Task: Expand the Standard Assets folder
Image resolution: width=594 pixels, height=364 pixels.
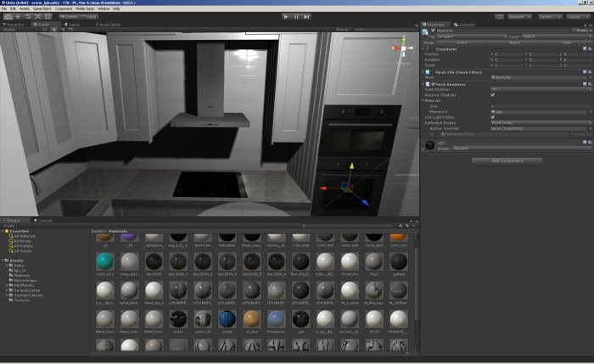Action: [7, 295]
